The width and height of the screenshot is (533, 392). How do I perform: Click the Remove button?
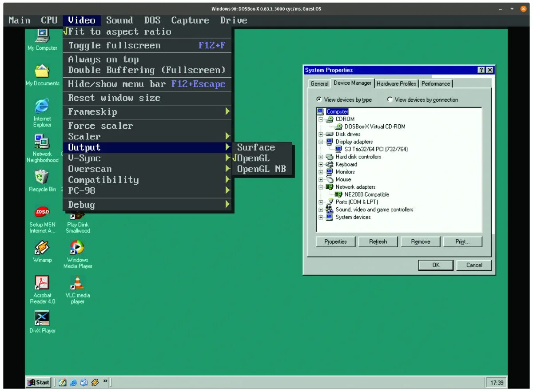pyautogui.click(x=420, y=242)
